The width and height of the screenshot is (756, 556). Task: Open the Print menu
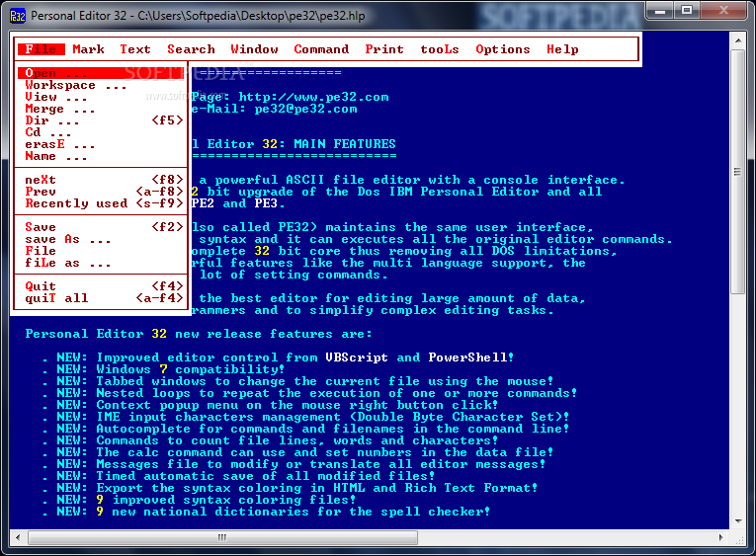[384, 49]
